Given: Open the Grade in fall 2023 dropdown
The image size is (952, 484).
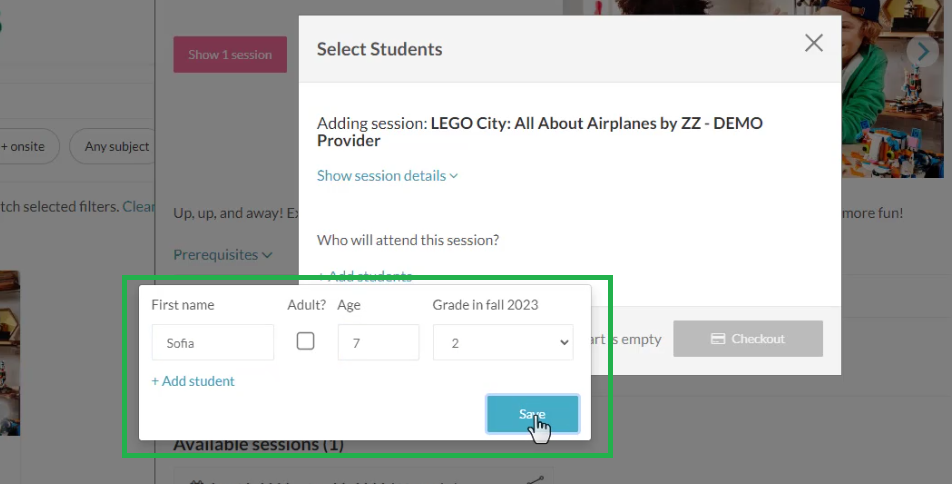Looking at the screenshot, I should point(503,342).
